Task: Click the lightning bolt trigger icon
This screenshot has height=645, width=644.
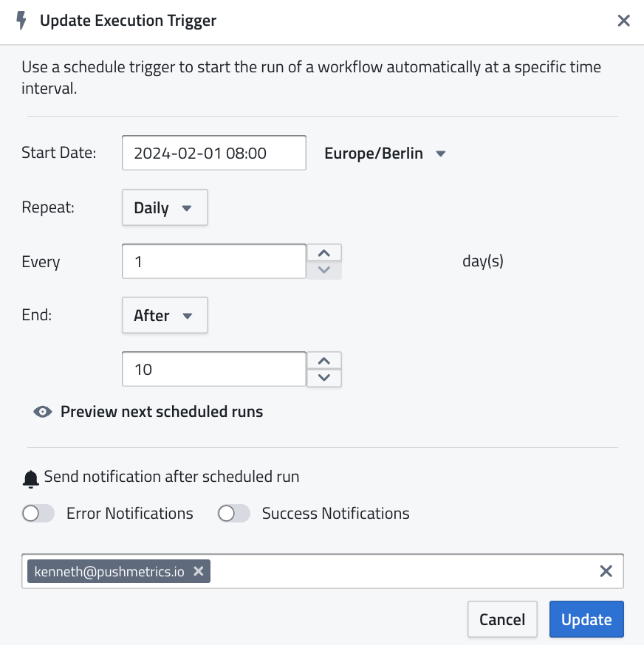Action: 22,21
